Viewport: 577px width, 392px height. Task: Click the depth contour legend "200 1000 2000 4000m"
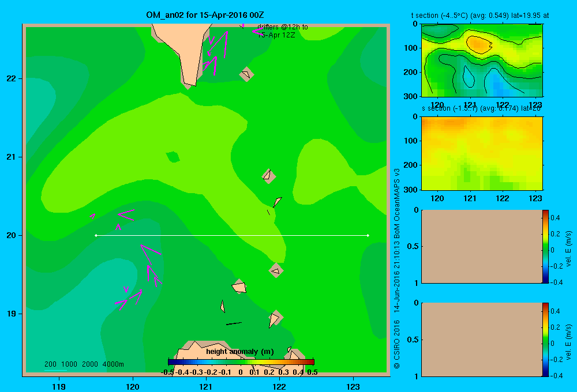(x=84, y=364)
